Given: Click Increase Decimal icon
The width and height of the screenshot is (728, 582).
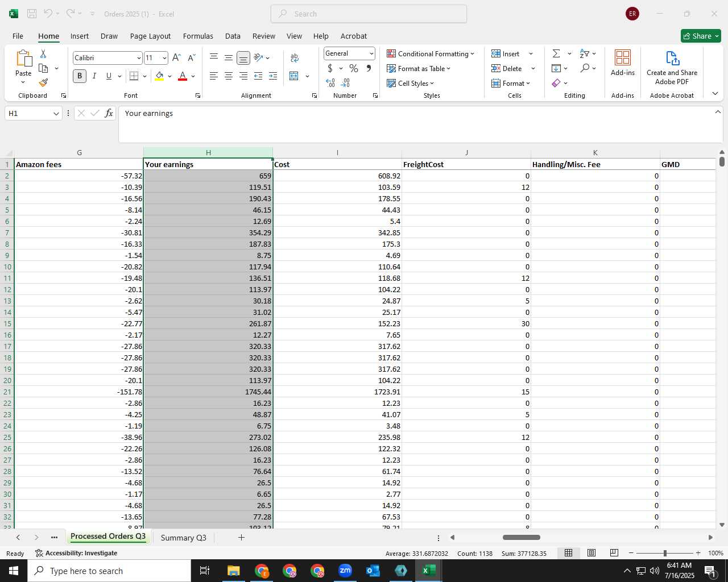Looking at the screenshot, I should [330, 83].
